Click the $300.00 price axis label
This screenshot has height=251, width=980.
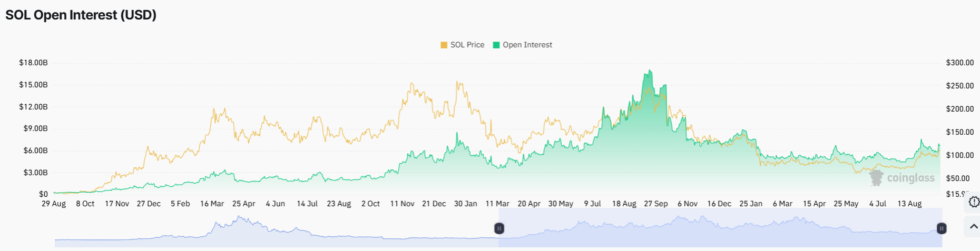(960, 63)
